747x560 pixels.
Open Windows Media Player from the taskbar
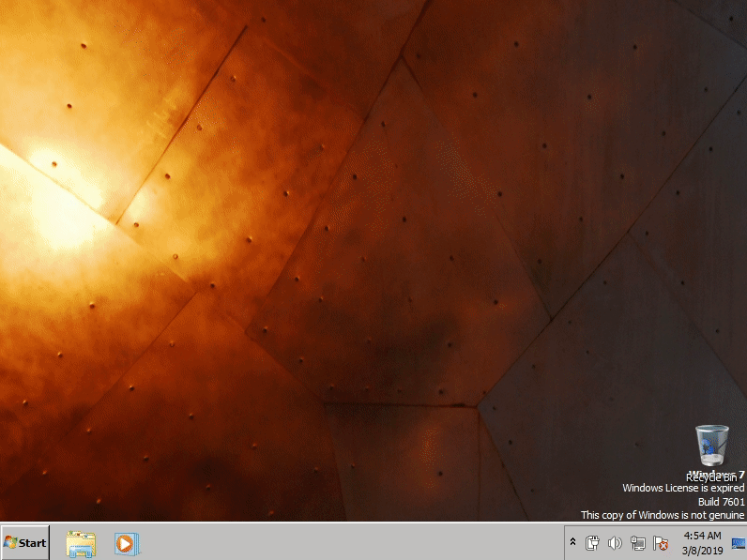tap(126, 542)
